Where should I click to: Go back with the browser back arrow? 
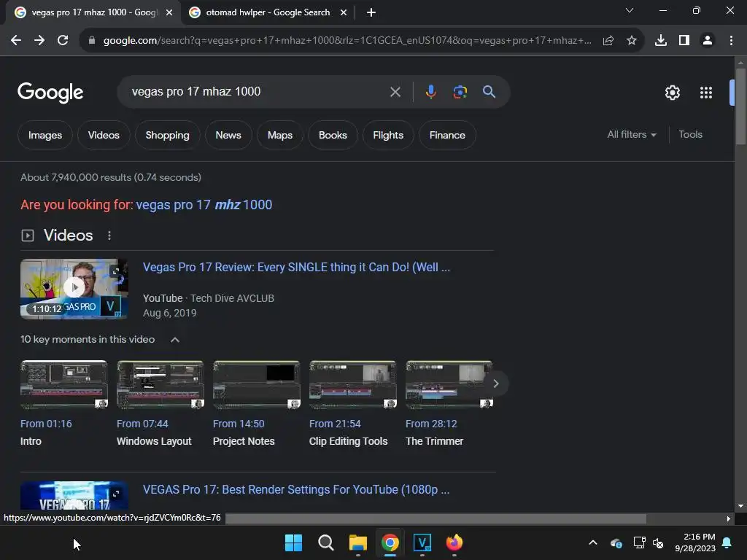16,41
